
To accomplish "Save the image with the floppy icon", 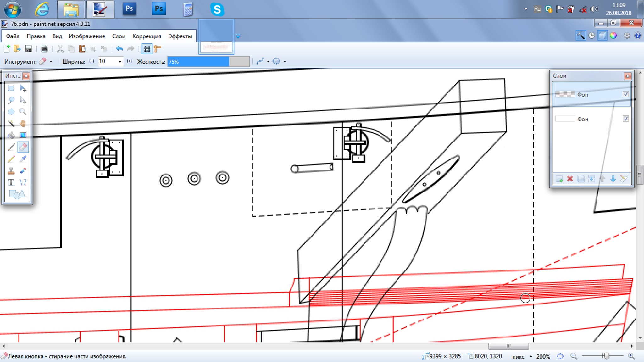I will [28, 48].
